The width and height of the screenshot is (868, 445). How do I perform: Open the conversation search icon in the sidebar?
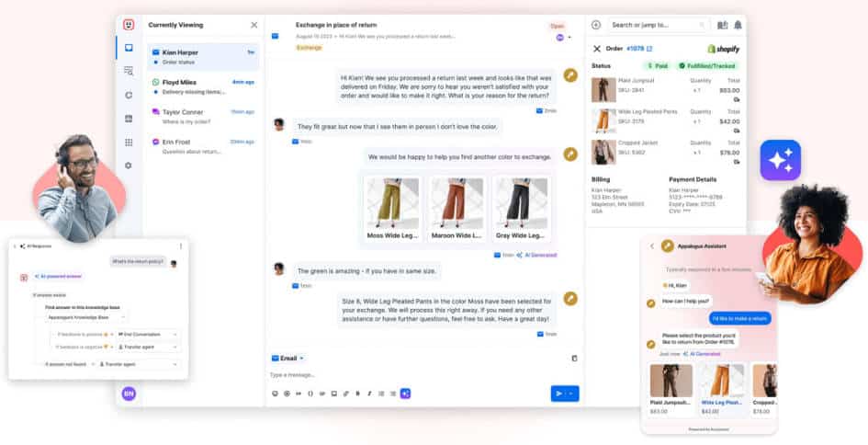[x=129, y=71]
